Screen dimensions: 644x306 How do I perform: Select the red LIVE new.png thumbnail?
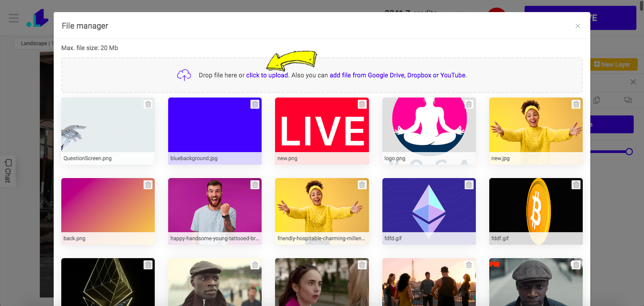click(x=322, y=131)
